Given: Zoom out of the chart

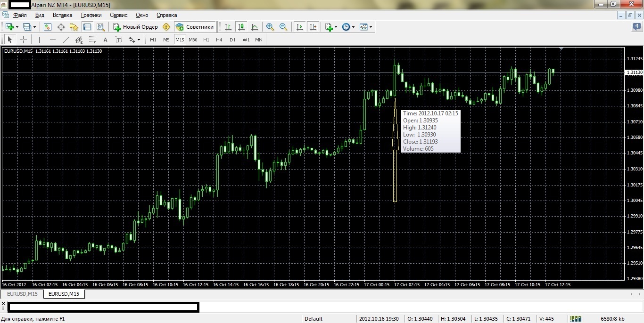Looking at the screenshot, I should [283, 27].
